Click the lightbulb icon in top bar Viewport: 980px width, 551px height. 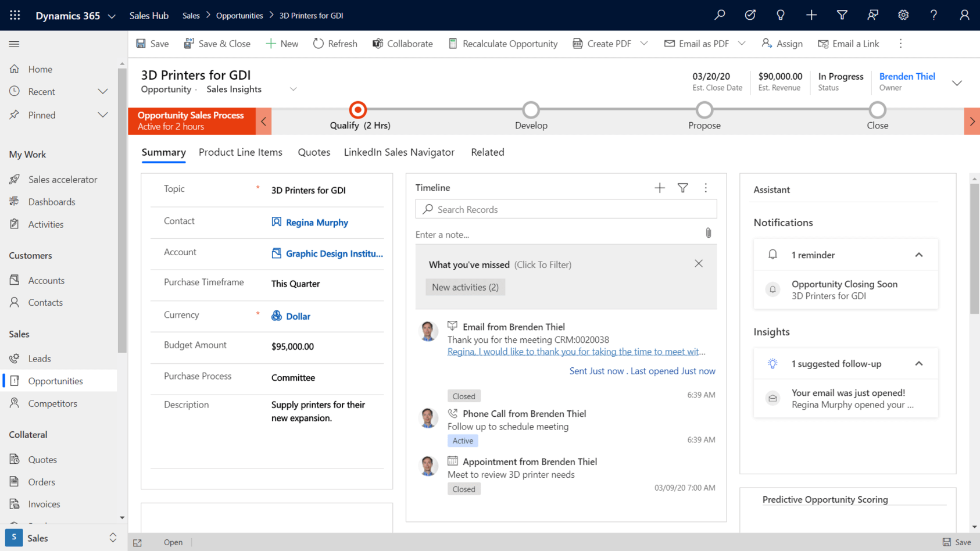780,15
